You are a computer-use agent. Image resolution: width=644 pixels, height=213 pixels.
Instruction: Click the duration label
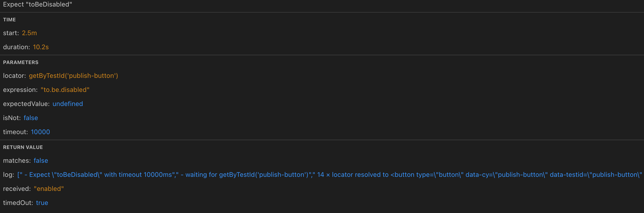pos(16,47)
